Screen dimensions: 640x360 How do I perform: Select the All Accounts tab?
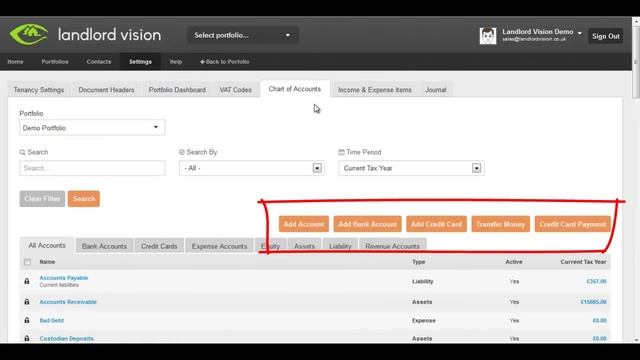click(47, 245)
